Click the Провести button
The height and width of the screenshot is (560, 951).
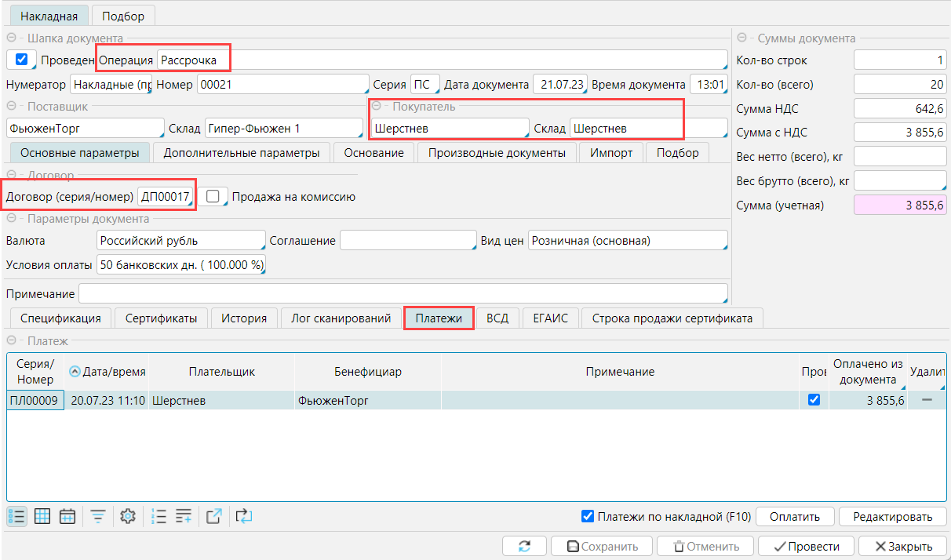click(806, 546)
